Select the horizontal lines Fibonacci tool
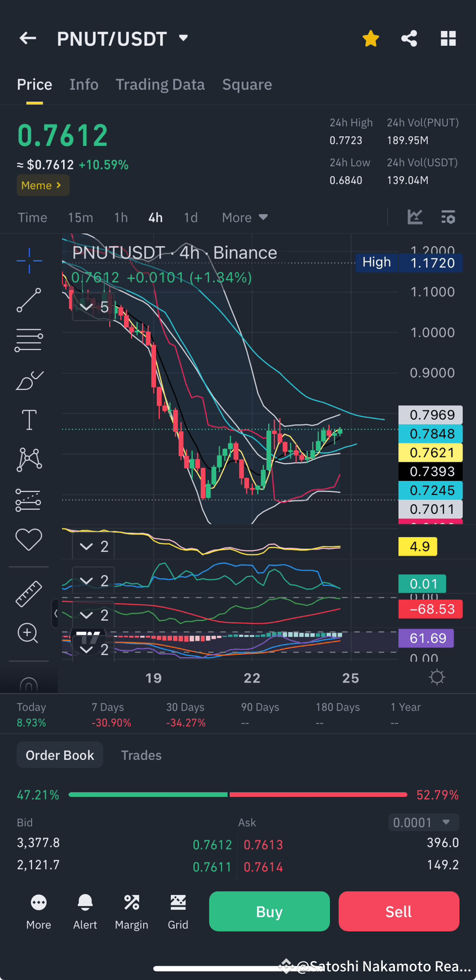476x980 pixels. [29, 340]
